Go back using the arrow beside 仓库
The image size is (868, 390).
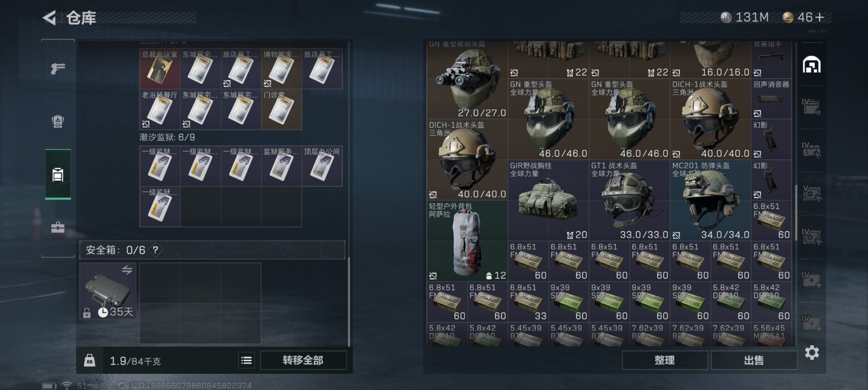[49, 18]
